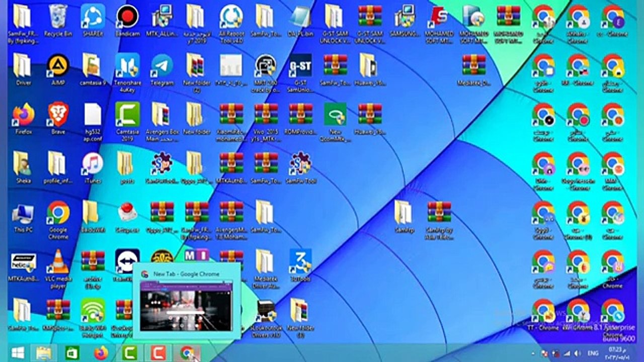Select the camtasia 9 folder

click(93, 69)
